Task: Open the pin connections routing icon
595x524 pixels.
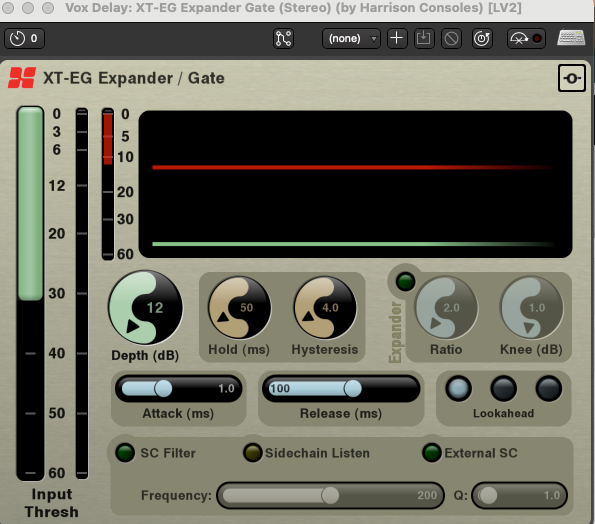Action: click(283, 38)
